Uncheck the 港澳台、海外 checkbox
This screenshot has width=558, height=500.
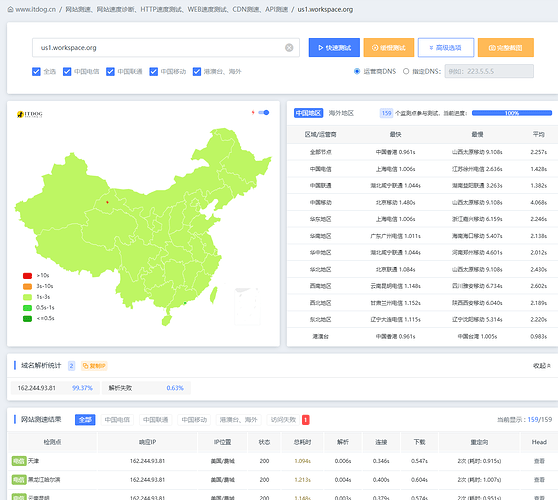tap(197, 72)
